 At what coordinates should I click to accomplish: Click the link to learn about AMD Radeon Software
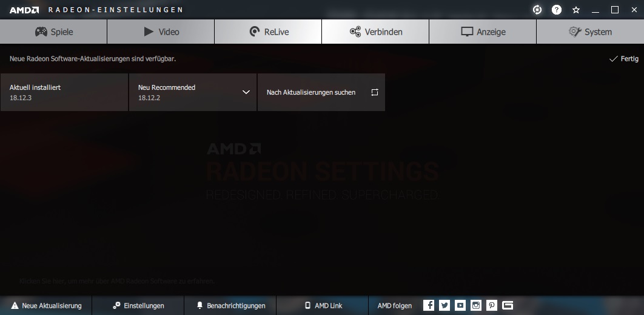pyautogui.click(x=117, y=281)
